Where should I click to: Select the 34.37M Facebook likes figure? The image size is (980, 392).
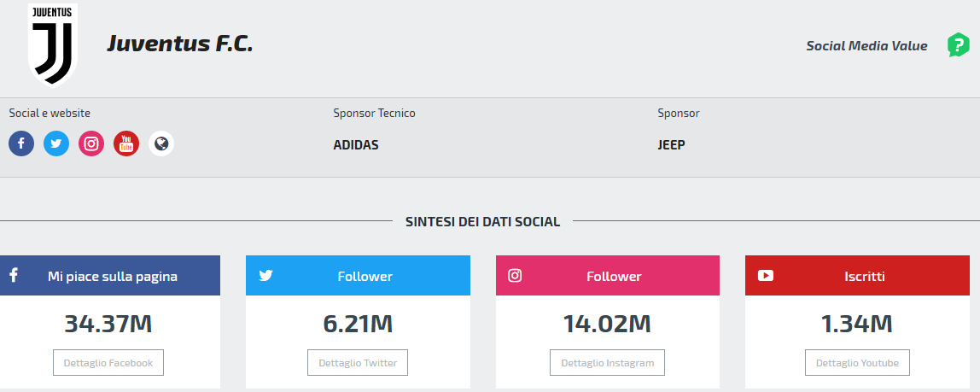[108, 324]
